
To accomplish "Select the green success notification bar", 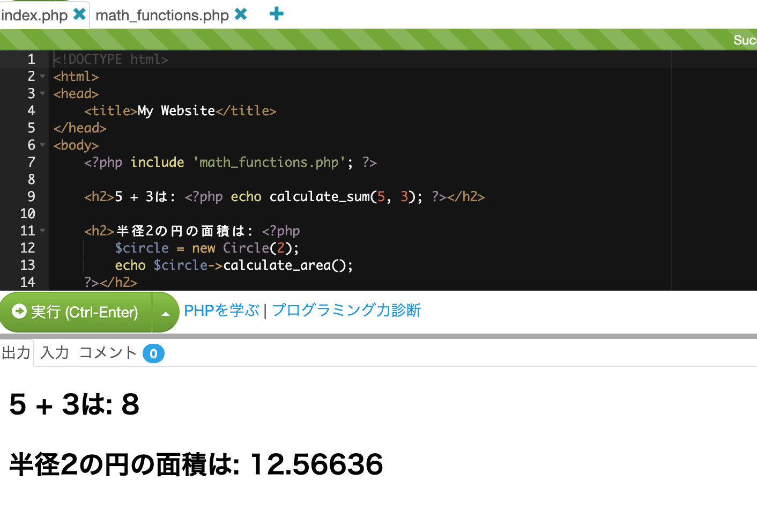I will (375, 39).
